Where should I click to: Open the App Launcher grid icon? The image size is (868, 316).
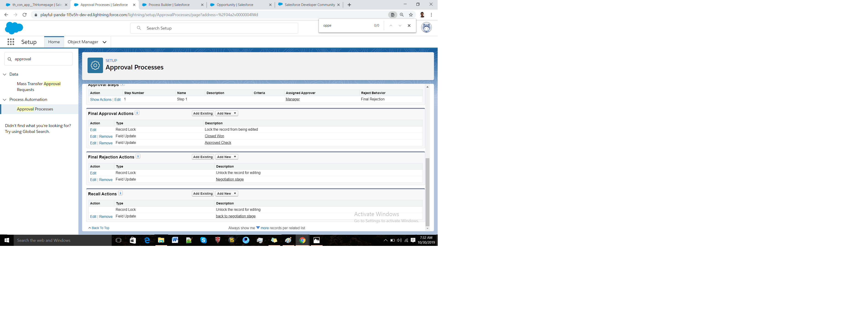point(11,42)
